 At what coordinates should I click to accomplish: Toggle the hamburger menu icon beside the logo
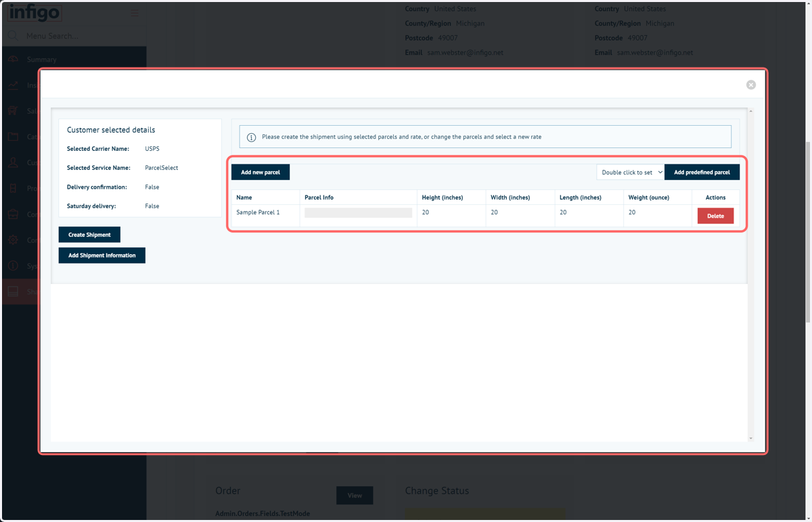[x=135, y=13]
